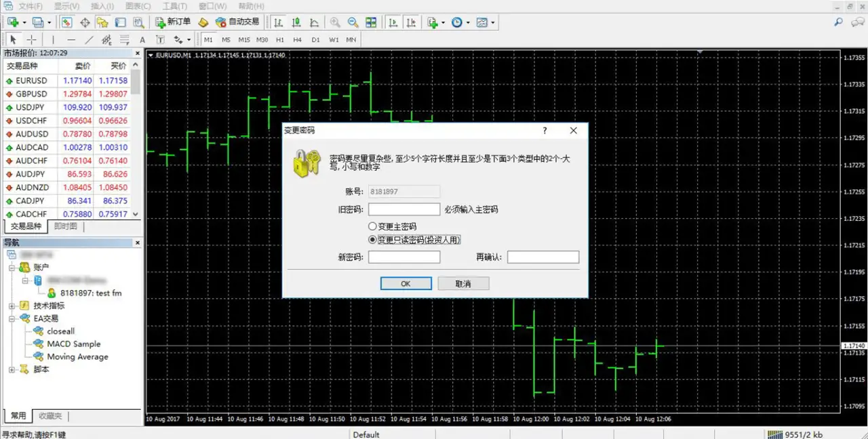Select the text label 'T' tool
This screenshot has height=439, width=868.
[160, 40]
